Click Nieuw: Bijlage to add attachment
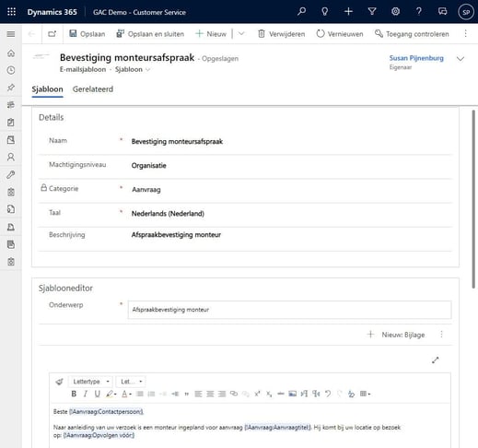The image size is (478, 448). [x=396, y=335]
